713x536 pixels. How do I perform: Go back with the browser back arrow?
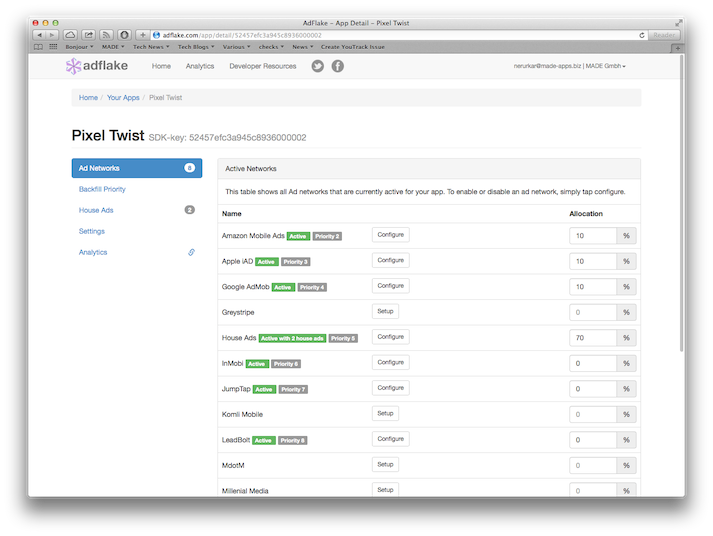pyautogui.click(x=40, y=35)
